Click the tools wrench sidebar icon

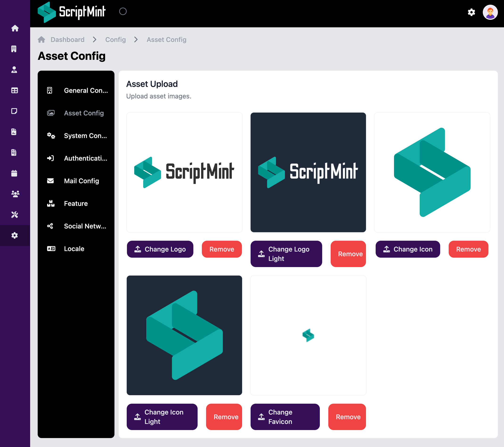click(x=15, y=215)
